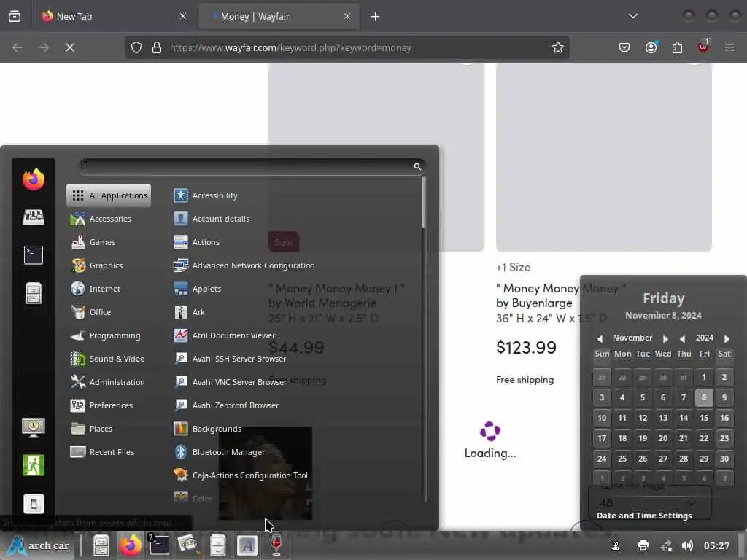The image size is (747, 560).
Task: Open Avahi VNC Server Browser
Action: coord(295,382)
